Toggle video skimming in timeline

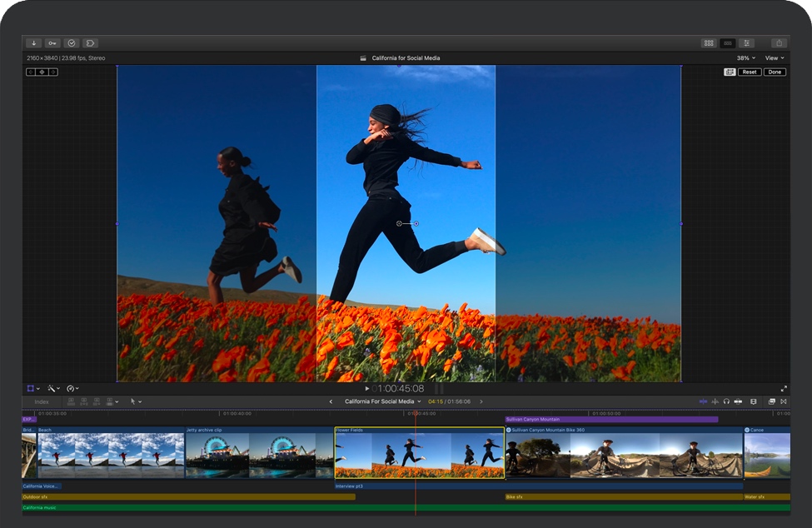coord(703,401)
